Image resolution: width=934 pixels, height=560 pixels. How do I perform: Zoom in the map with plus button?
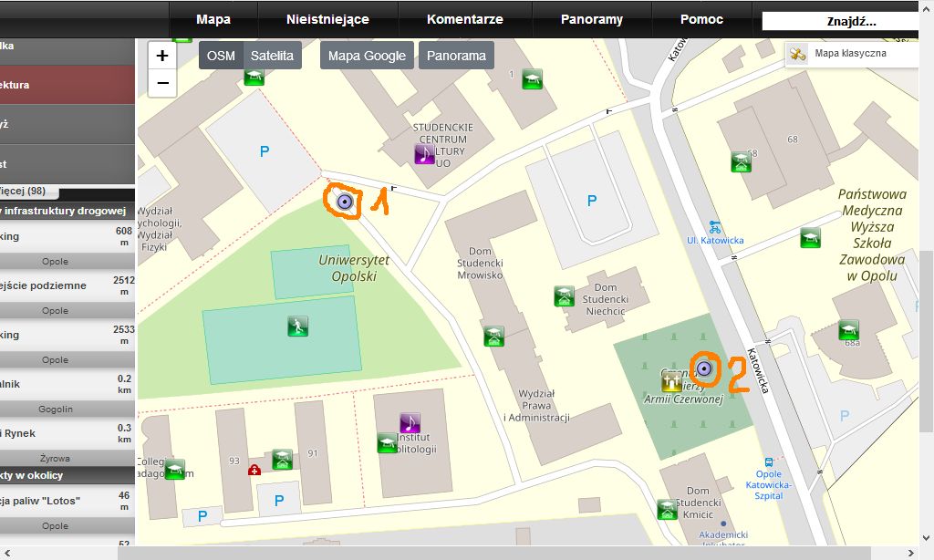click(162, 56)
